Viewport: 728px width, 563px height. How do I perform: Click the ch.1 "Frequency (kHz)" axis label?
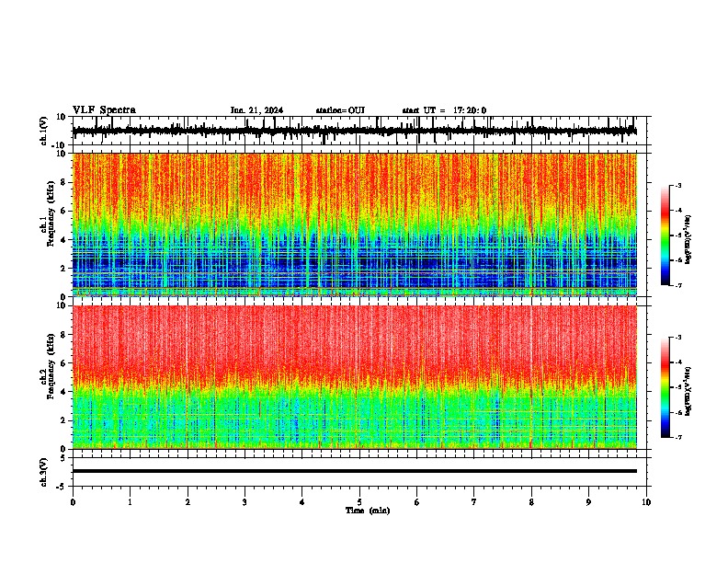point(51,213)
